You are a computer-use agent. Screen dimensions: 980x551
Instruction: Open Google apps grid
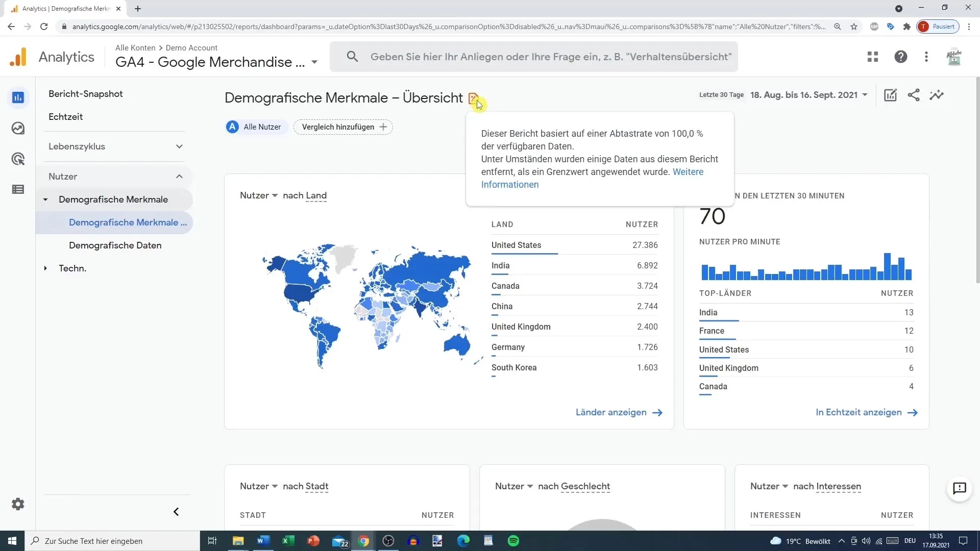tap(873, 57)
